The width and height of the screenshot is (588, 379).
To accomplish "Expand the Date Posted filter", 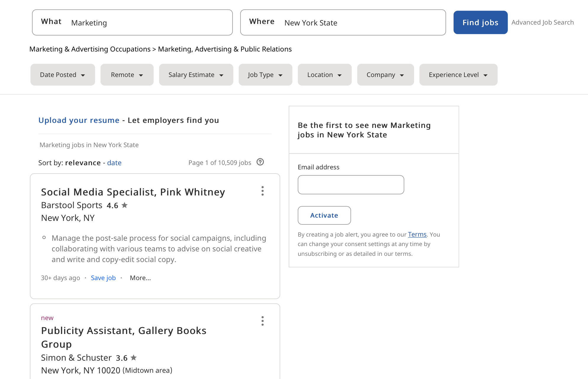I will pos(63,75).
